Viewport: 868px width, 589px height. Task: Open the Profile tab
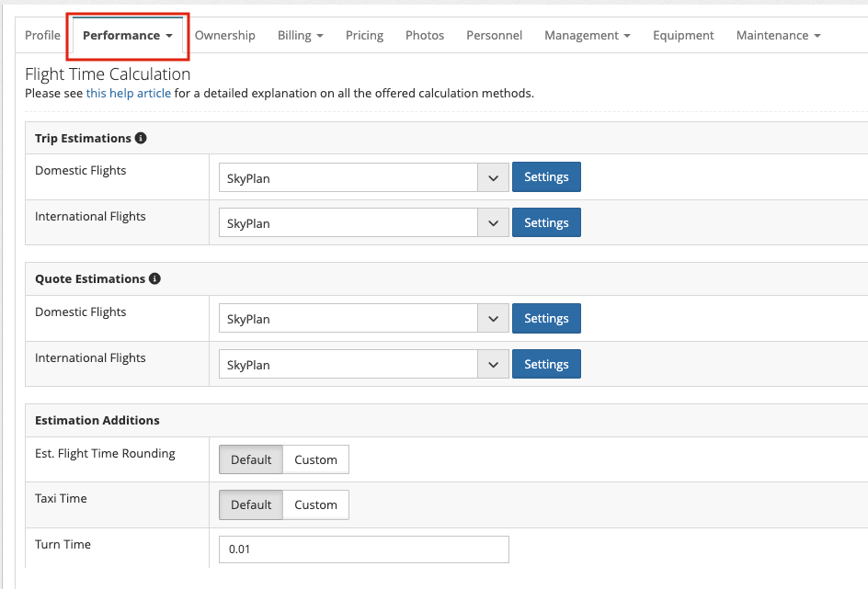(42, 36)
